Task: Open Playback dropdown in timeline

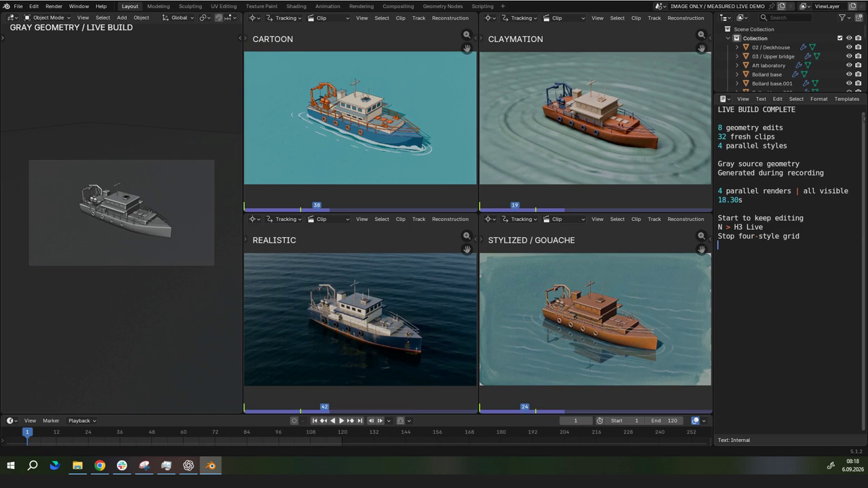Action: coord(82,420)
